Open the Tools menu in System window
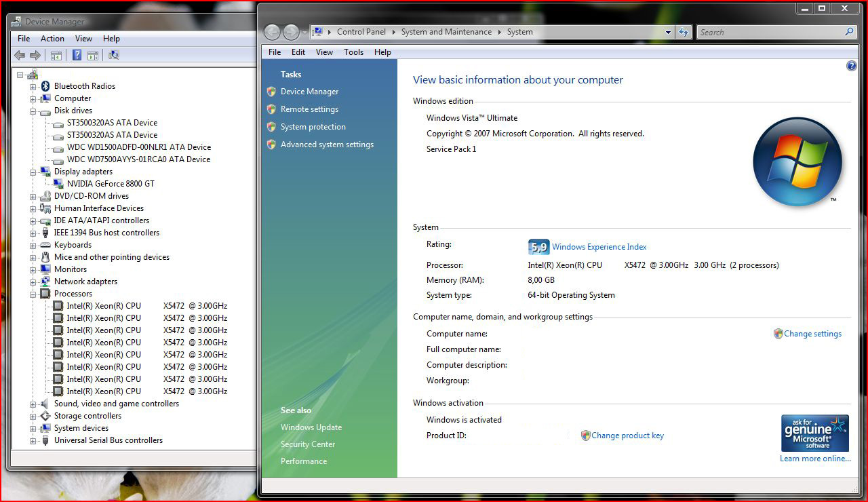The height and width of the screenshot is (502, 868). 353,52
